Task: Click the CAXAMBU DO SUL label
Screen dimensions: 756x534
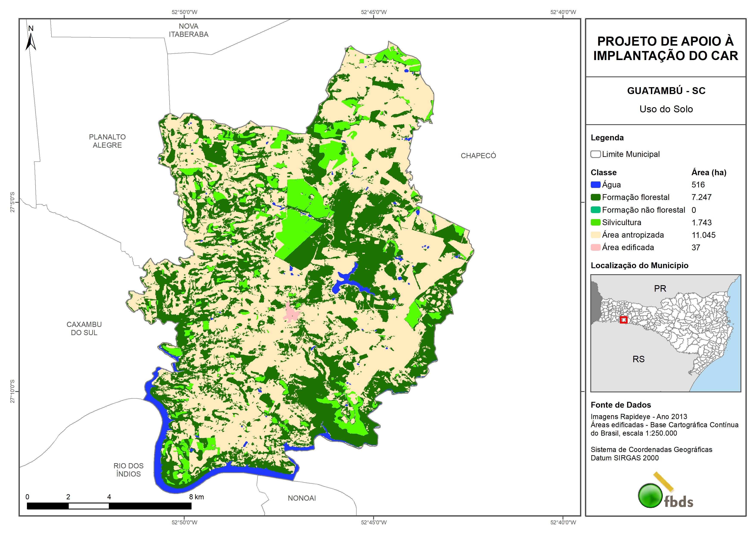Action: point(84,328)
